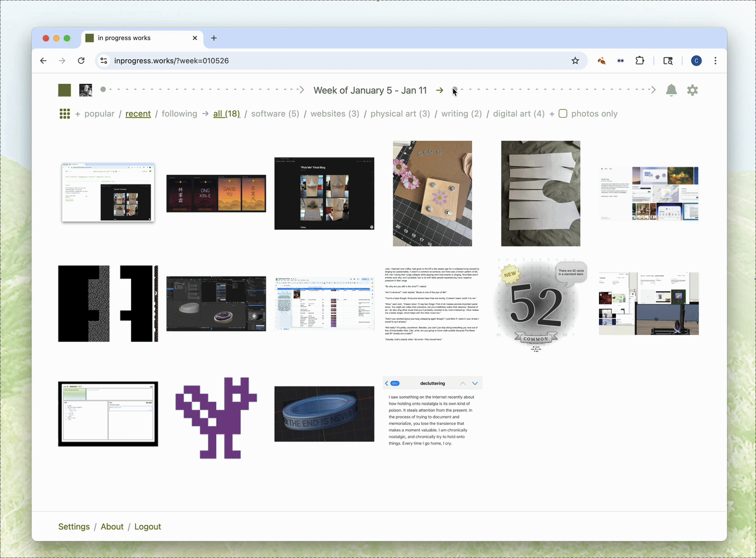Open the Josh dialogue writing thumbnail
Screen dimensions: 756x558
432,304
